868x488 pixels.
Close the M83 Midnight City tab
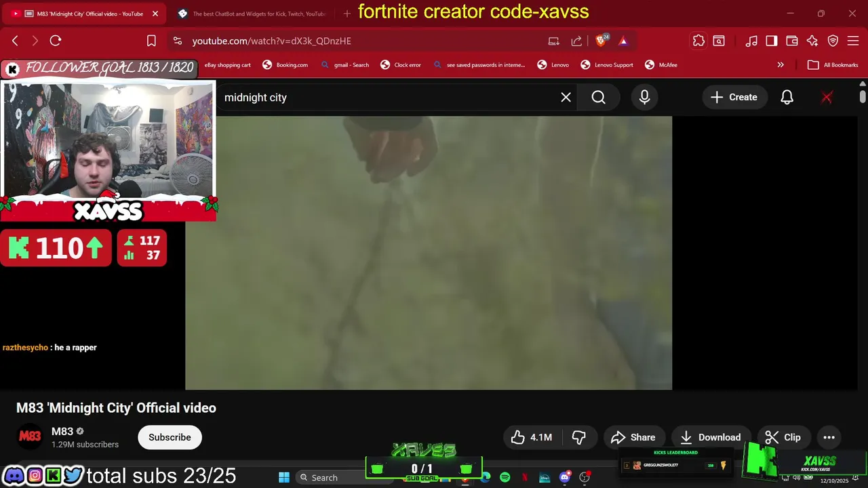click(155, 14)
